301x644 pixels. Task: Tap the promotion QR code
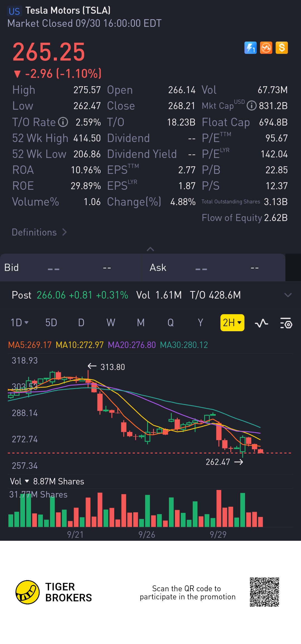click(264, 592)
